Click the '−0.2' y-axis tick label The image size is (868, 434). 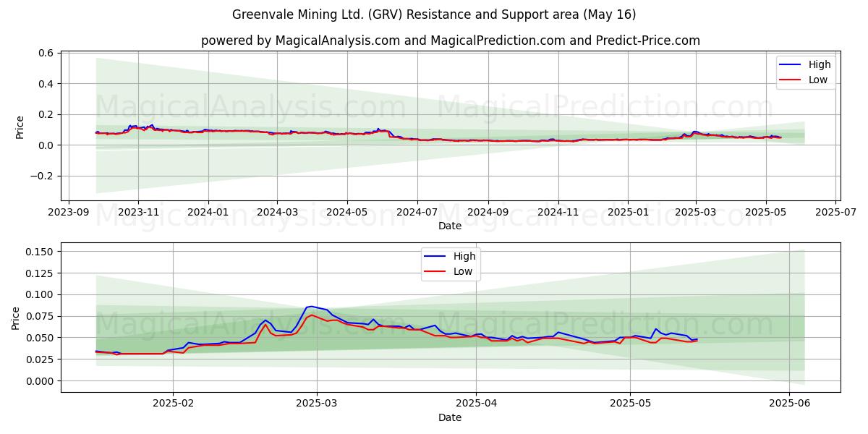[41, 176]
